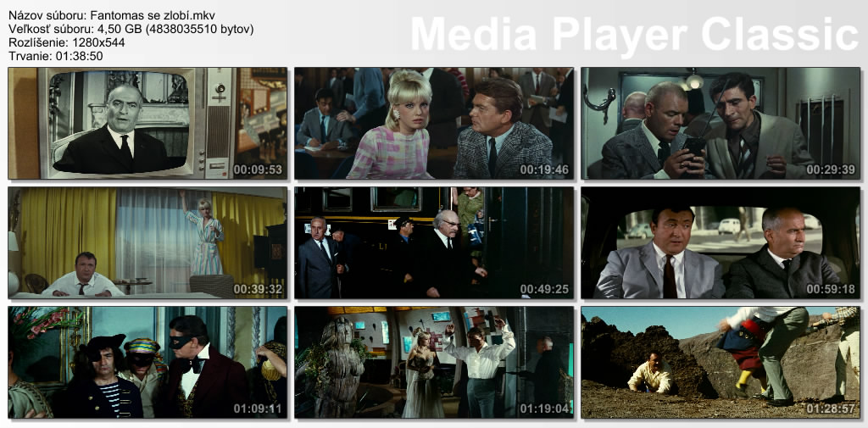Select thumbnail with blonde woman in pink dress
The height and width of the screenshot is (428, 868).
(434, 123)
